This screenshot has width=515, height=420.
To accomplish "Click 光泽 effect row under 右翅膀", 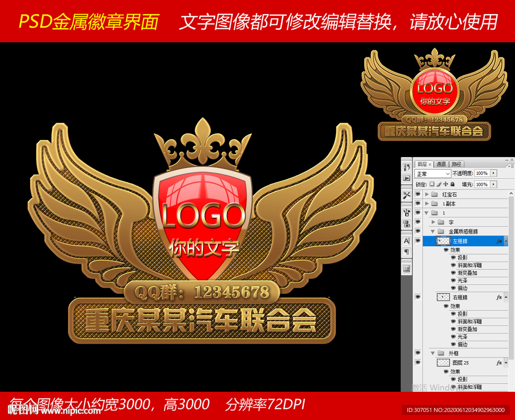I will [x=479, y=337].
